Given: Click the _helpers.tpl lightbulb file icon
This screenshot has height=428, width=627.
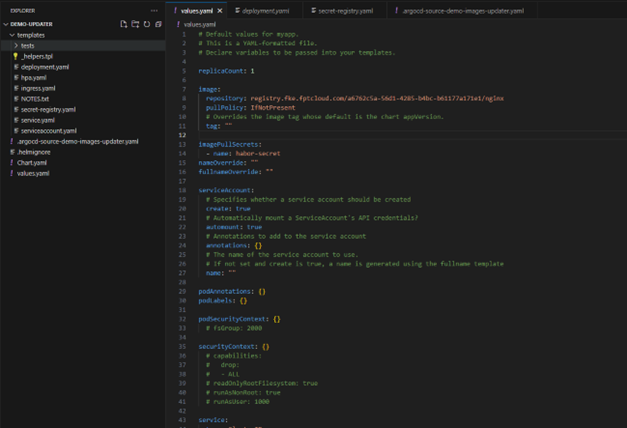Looking at the screenshot, I should pyautogui.click(x=16, y=57).
